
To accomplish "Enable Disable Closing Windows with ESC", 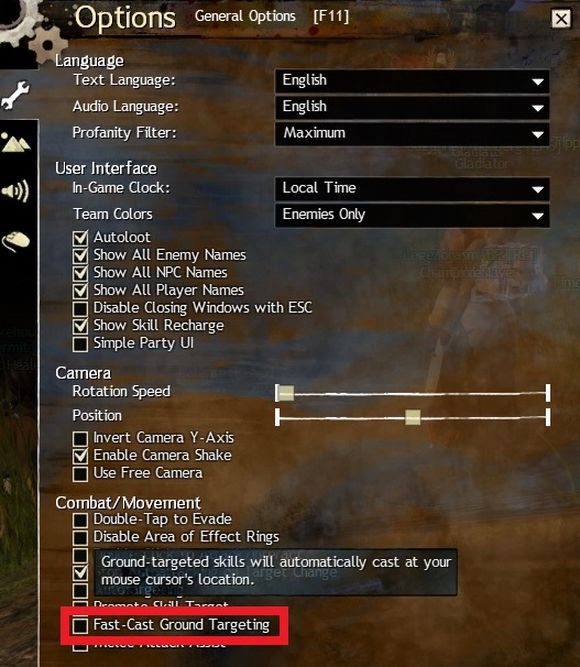I will coord(80,308).
